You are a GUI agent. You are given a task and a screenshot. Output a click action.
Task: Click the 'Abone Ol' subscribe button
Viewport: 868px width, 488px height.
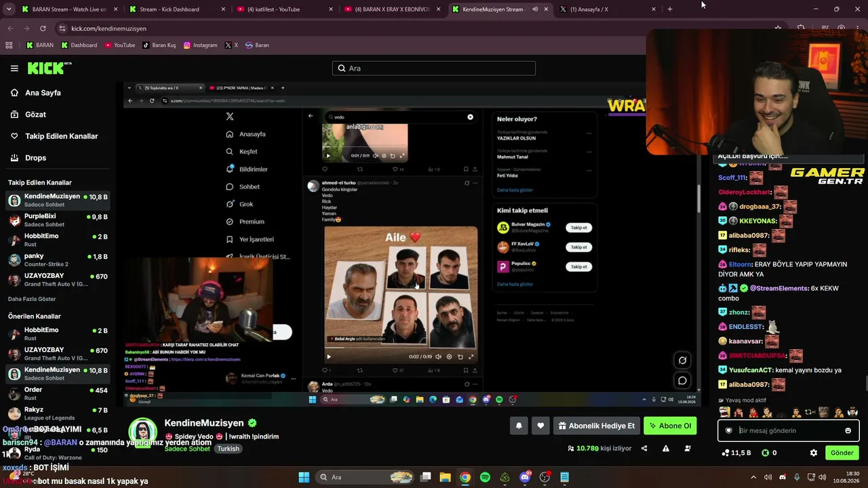[670, 426]
